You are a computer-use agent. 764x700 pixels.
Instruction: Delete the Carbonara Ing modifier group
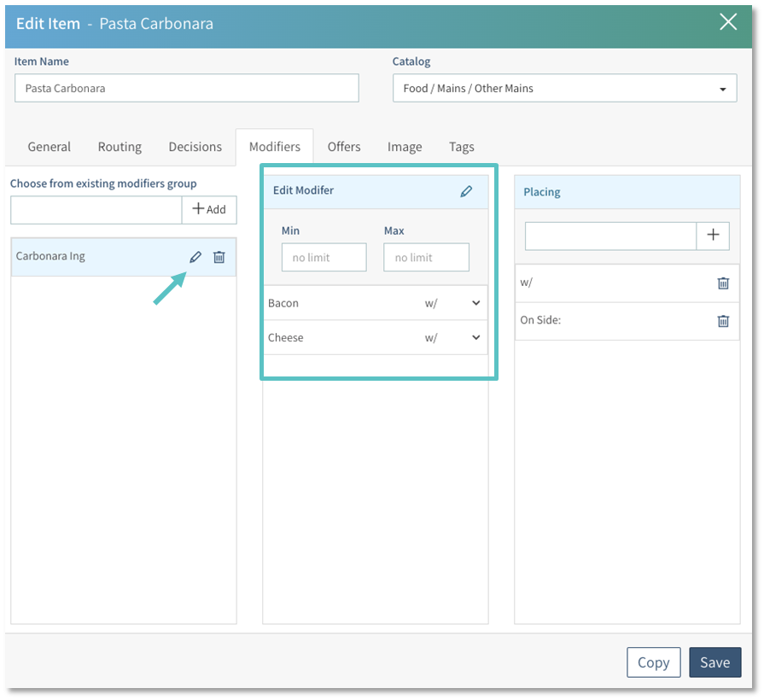(x=219, y=257)
